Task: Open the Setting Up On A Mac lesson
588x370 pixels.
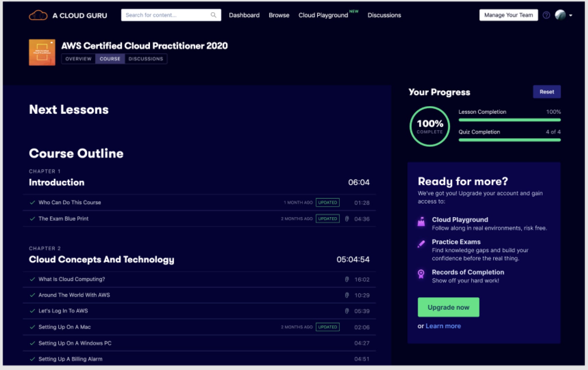Action: tap(199, 327)
